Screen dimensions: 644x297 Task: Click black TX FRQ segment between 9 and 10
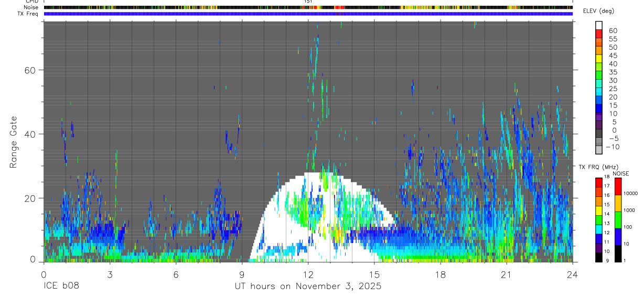point(599,257)
